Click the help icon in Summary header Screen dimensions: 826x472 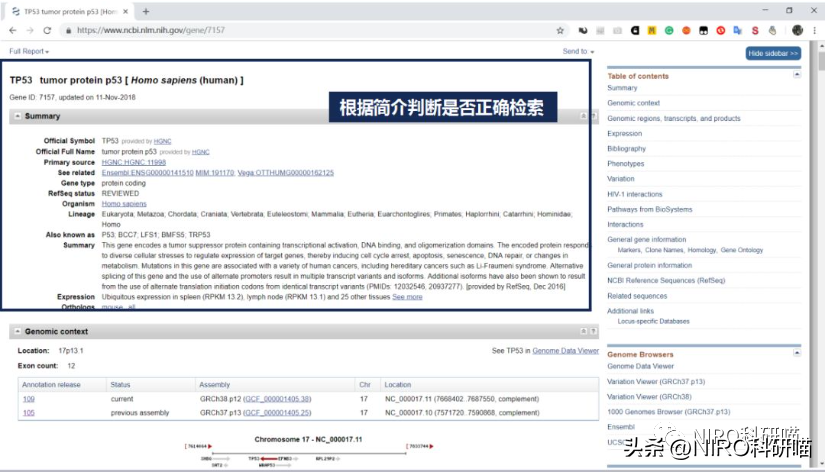pyautogui.click(x=594, y=116)
